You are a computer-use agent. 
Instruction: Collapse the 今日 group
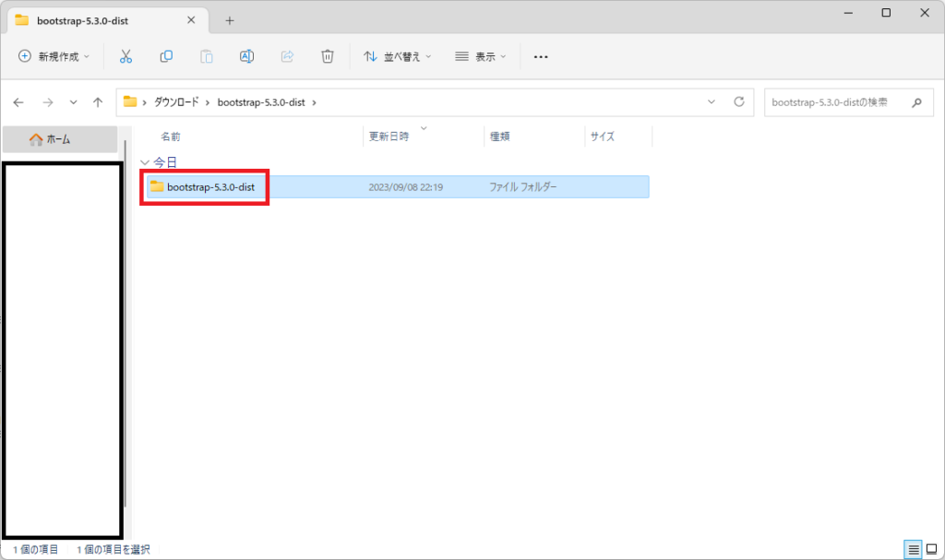point(145,162)
